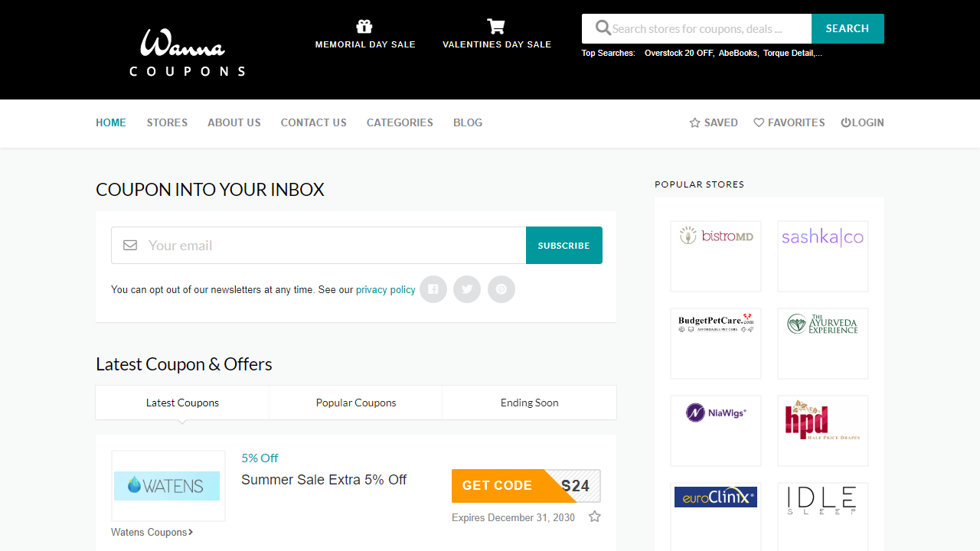Click the Pinterest share icon
Screen dimensions: 980x551
coord(501,289)
